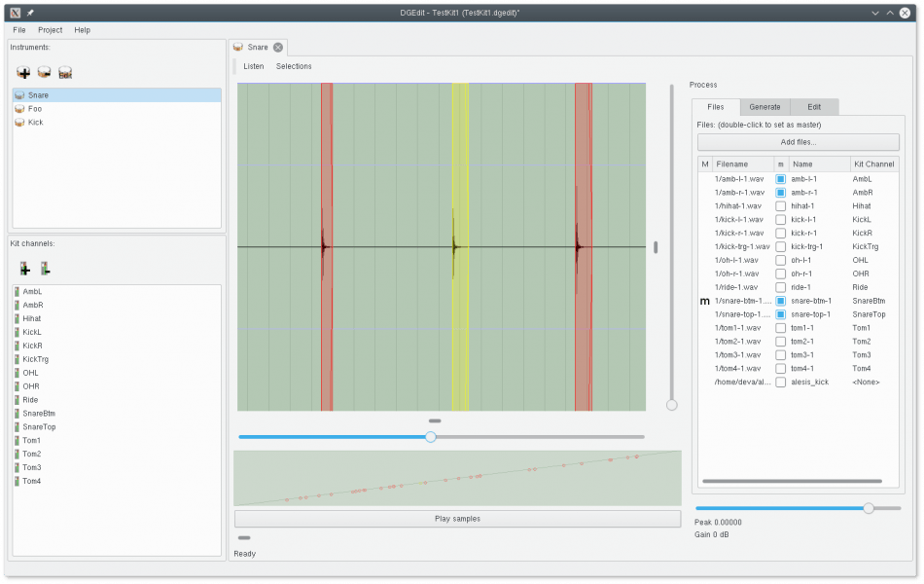This screenshot has height=584, width=924.
Task: Click the velocity curve sample preview graph
Action: [x=457, y=479]
